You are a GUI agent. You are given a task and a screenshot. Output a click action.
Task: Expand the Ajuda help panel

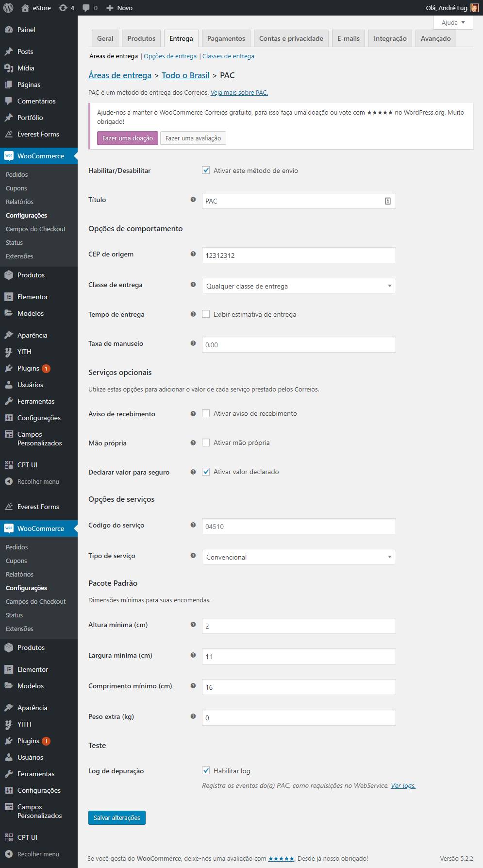click(453, 22)
